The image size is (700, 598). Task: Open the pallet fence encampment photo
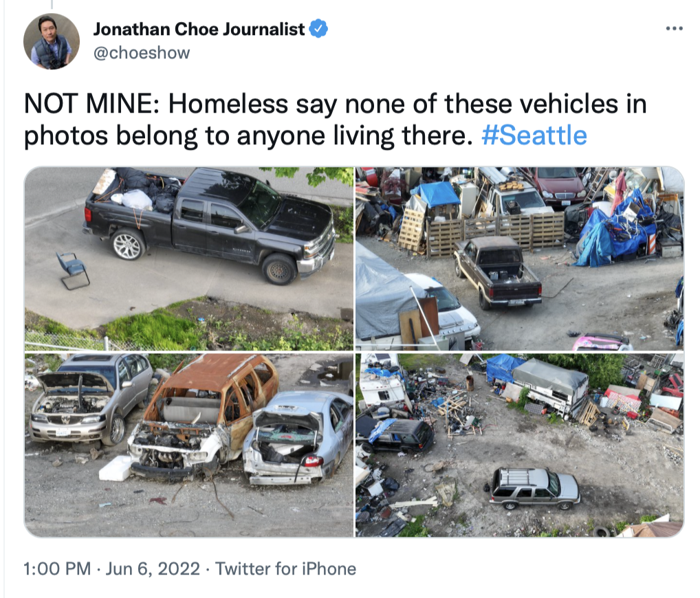point(520,258)
